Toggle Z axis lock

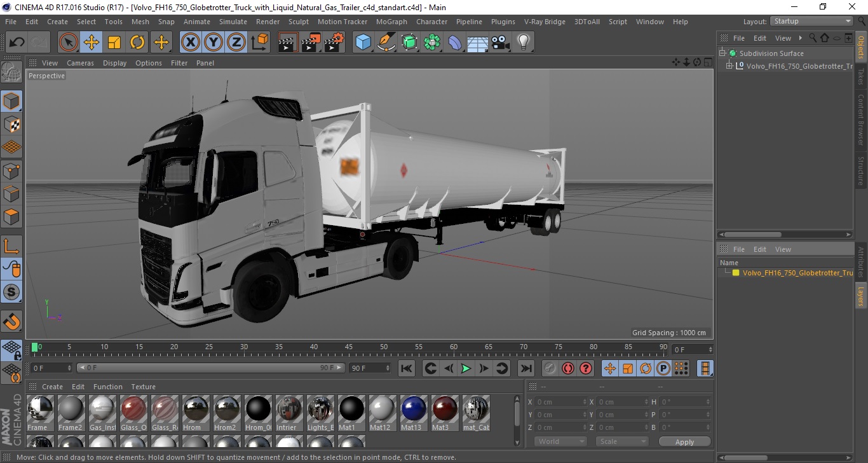(x=236, y=43)
